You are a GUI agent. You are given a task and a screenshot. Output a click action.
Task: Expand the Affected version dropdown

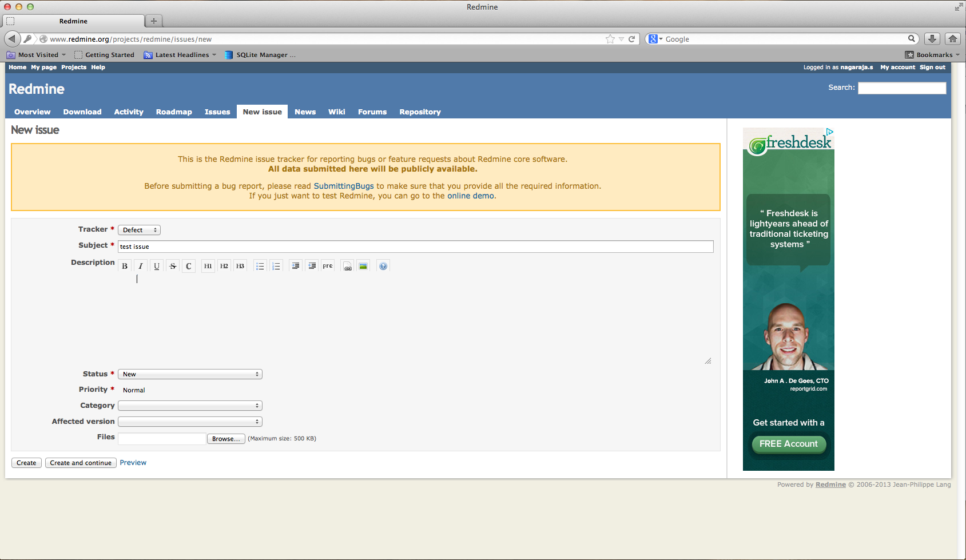point(190,422)
